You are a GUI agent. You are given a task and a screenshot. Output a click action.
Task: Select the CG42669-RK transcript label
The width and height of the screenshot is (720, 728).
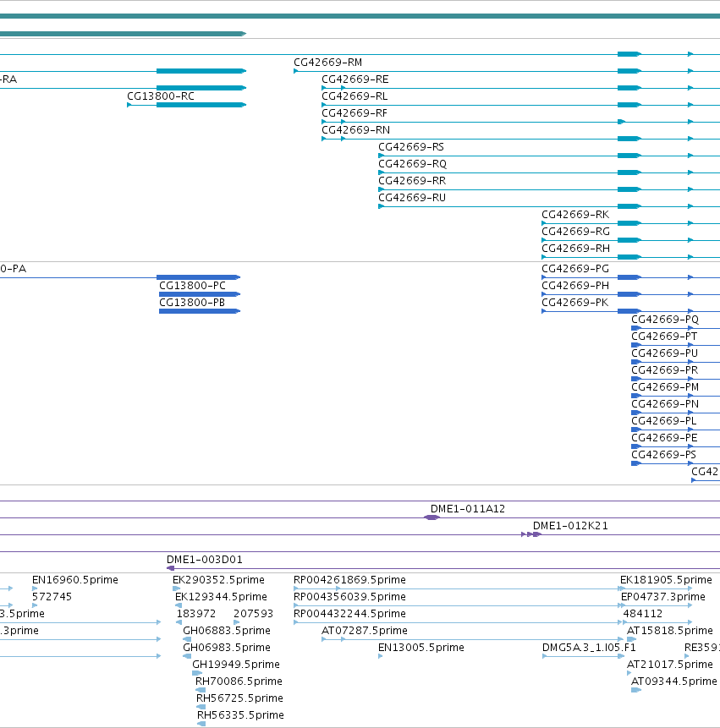tap(575, 215)
